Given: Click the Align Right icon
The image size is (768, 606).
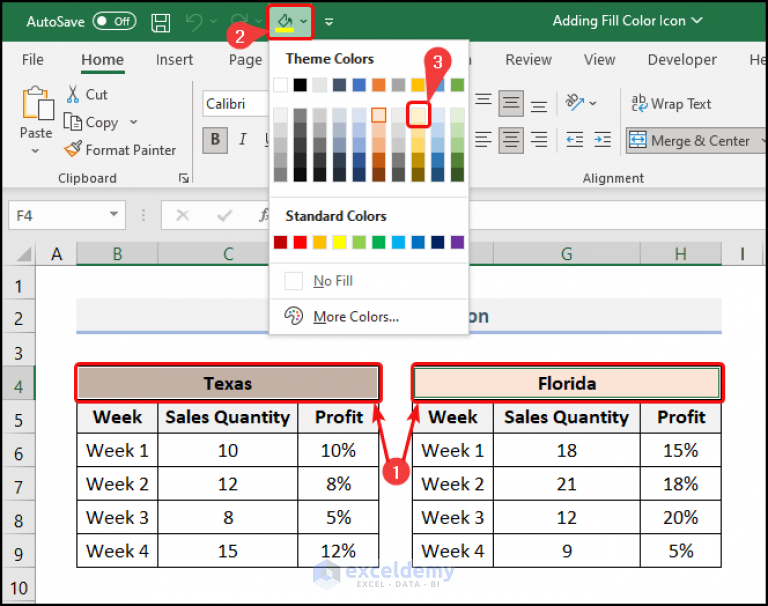Looking at the screenshot, I should point(539,140).
